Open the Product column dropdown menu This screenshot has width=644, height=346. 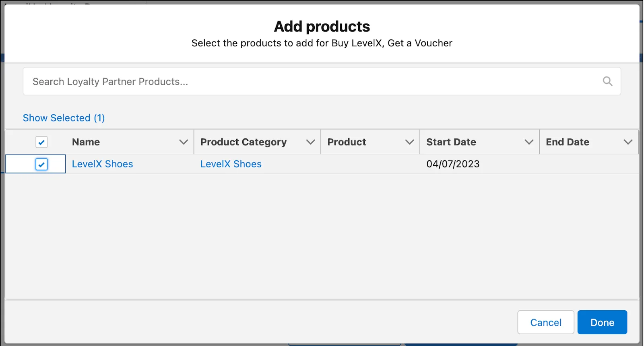tap(409, 142)
